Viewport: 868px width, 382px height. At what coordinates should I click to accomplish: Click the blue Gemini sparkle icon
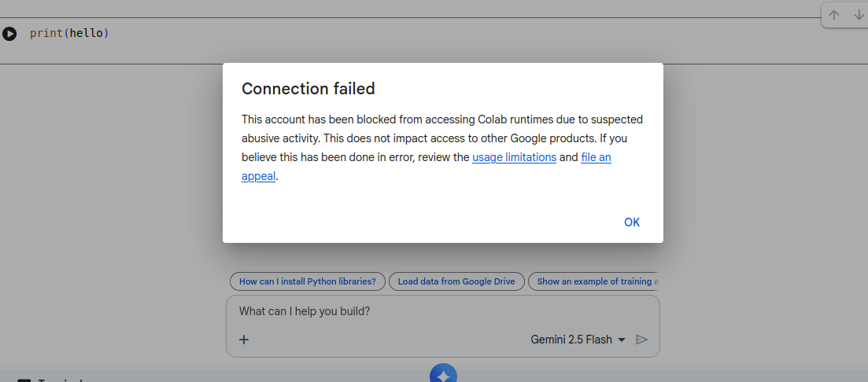click(443, 376)
